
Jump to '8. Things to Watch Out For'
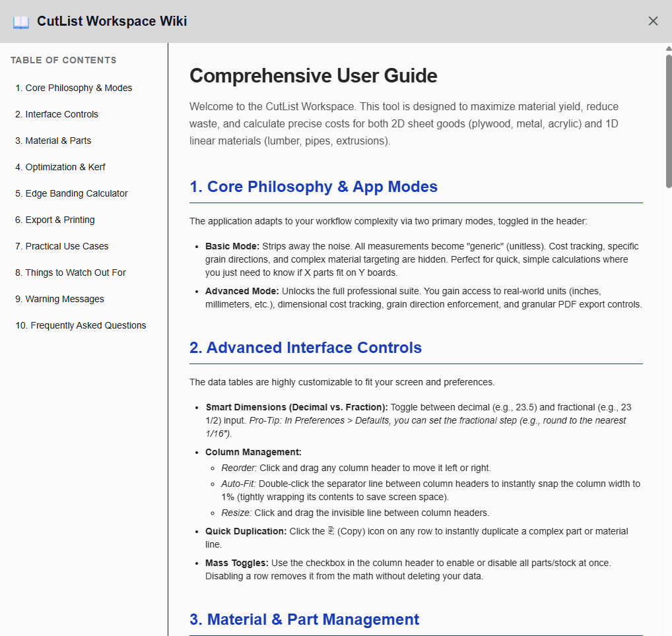coord(70,273)
